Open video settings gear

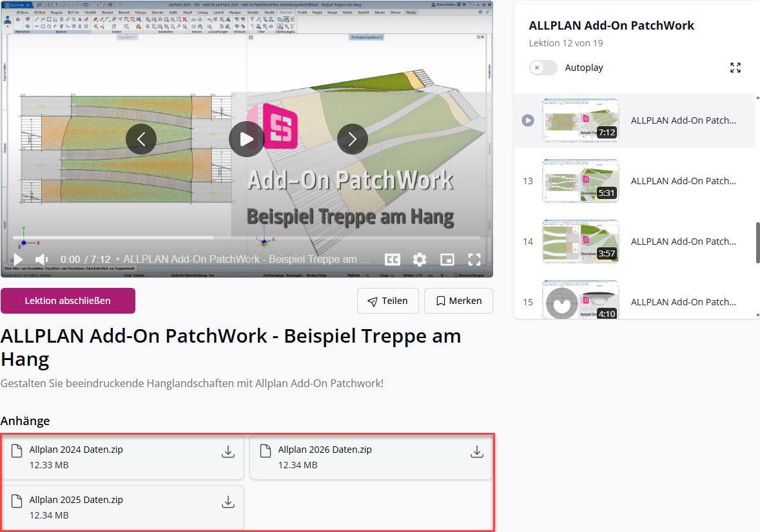[420, 260]
